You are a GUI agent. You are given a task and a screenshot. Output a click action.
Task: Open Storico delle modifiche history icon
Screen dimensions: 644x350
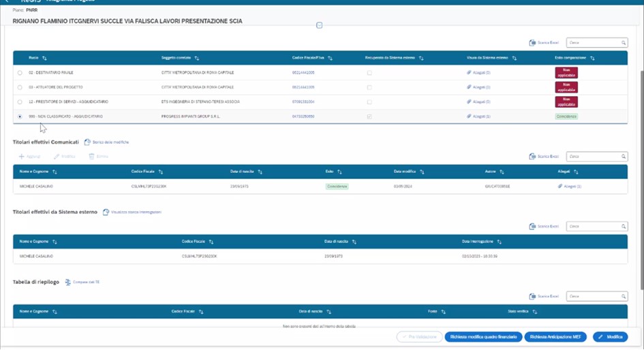pos(87,142)
